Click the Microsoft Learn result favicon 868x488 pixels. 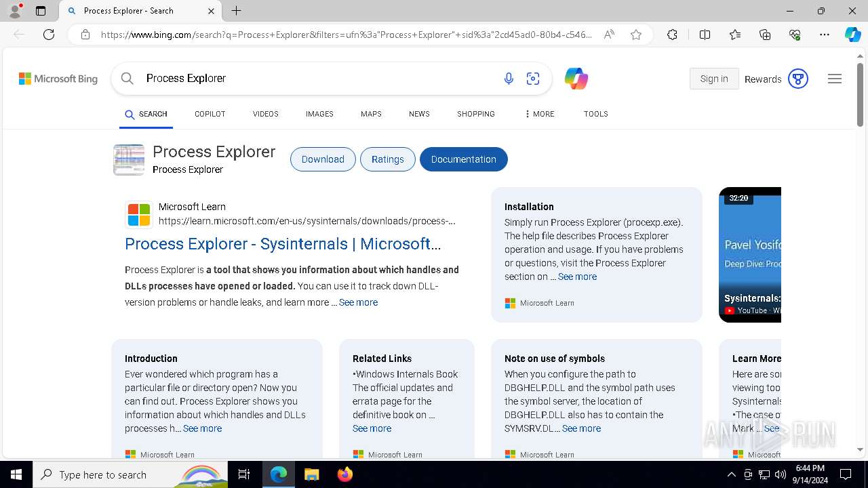[x=139, y=215]
